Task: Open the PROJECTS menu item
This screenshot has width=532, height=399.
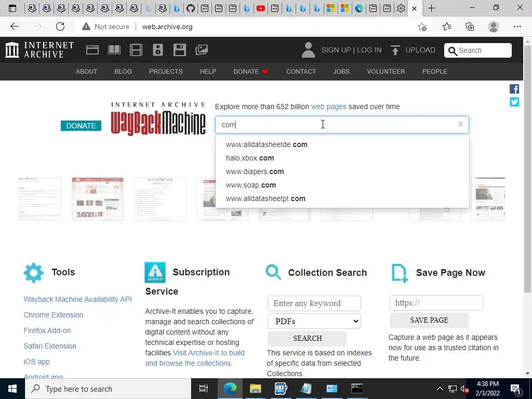Action: [x=166, y=72]
